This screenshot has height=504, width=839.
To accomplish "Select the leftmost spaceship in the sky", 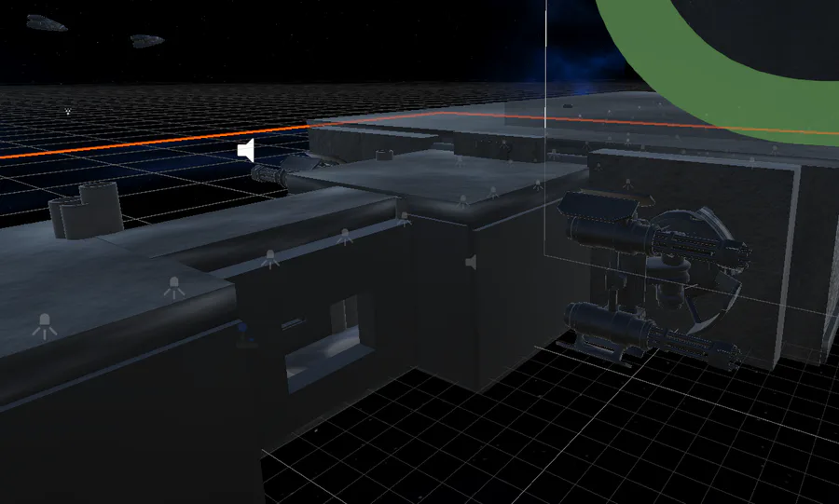I will pyautogui.click(x=48, y=23).
